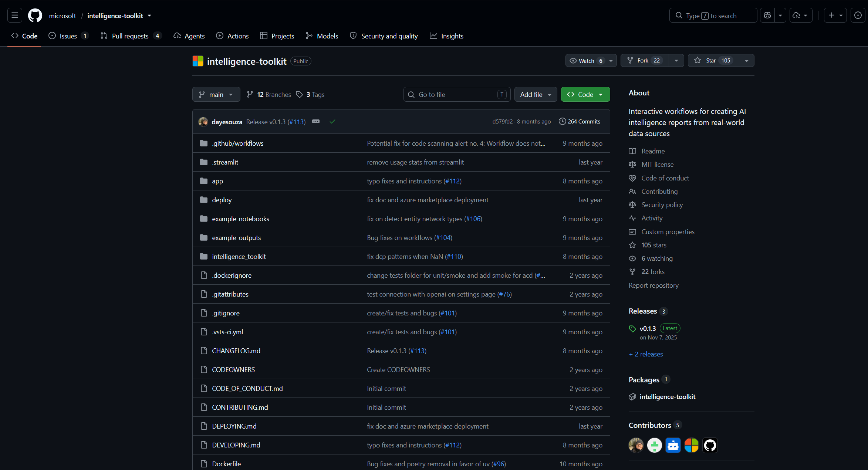Open the + 2 releases link
This screenshot has width=868, height=470.
[x=646, y=354]
